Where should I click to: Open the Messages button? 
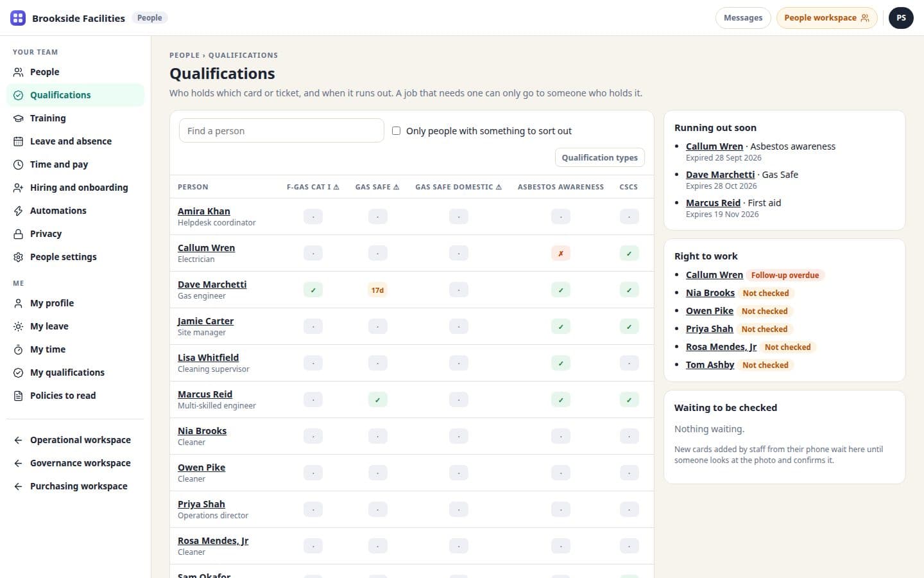(x=743, y=18)
